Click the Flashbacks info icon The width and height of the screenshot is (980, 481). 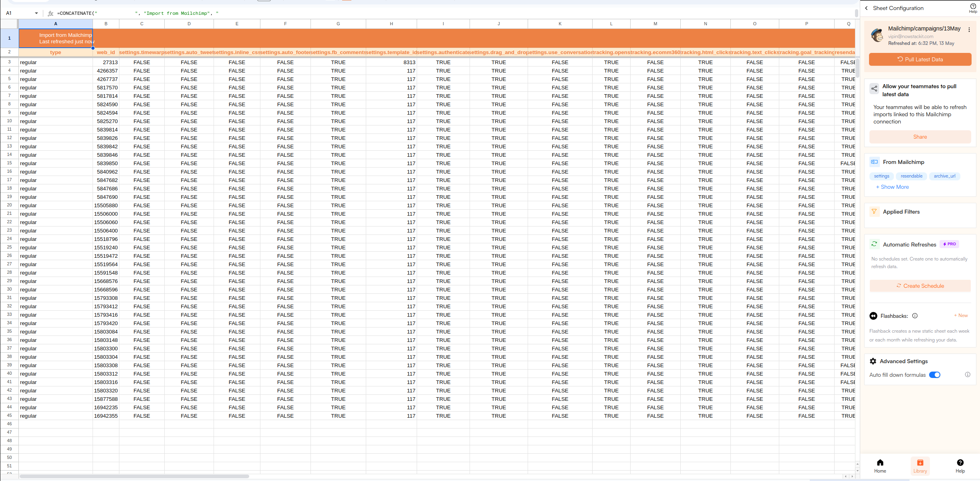point(915,316)
